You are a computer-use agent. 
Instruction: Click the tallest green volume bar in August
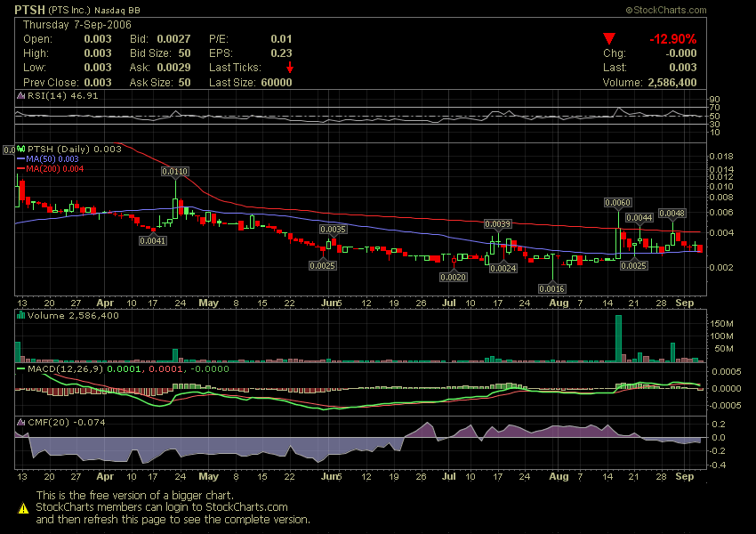click(x=619, y=338)
